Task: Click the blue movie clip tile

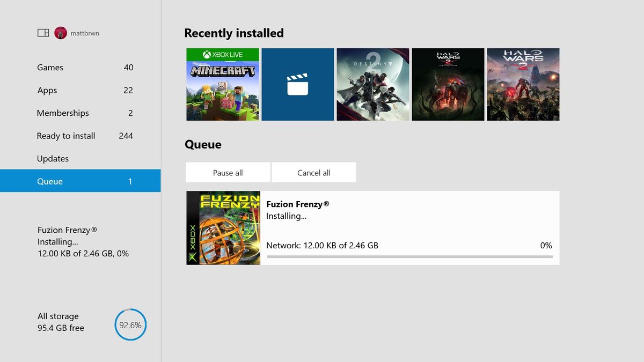Action: point(298,84)
